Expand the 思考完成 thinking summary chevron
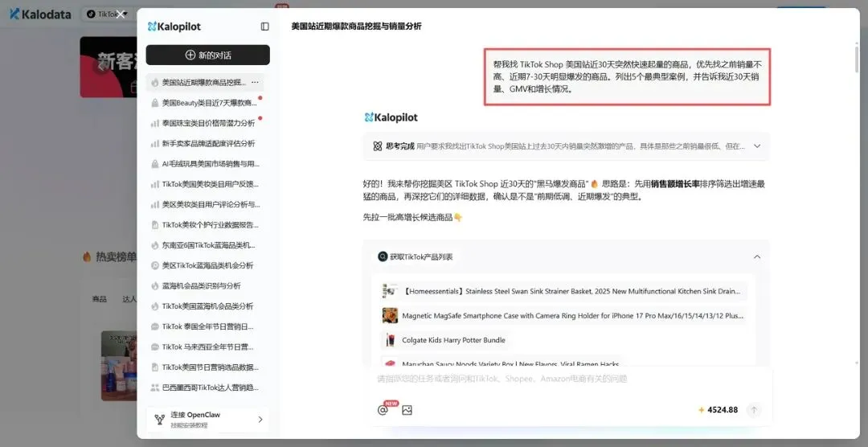Screen dimensions: 868x447 (x=757, y=146)
